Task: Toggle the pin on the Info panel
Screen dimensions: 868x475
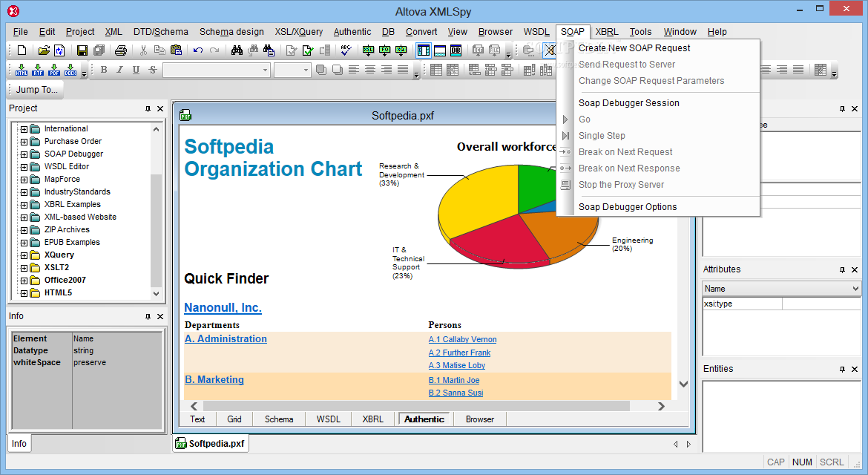Action: coord(148,316)
